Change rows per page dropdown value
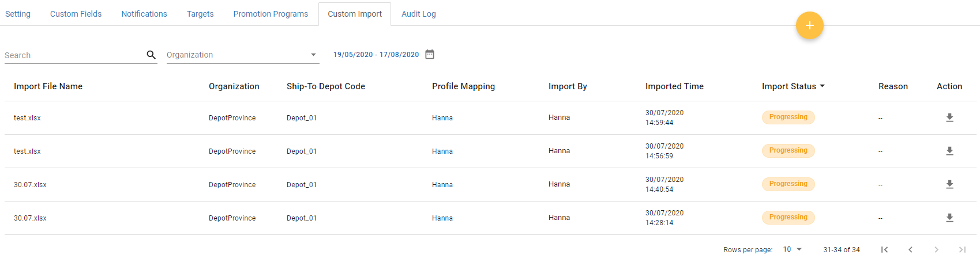The width and height of the screenshot is (980, 262). (x=793, y=249)
